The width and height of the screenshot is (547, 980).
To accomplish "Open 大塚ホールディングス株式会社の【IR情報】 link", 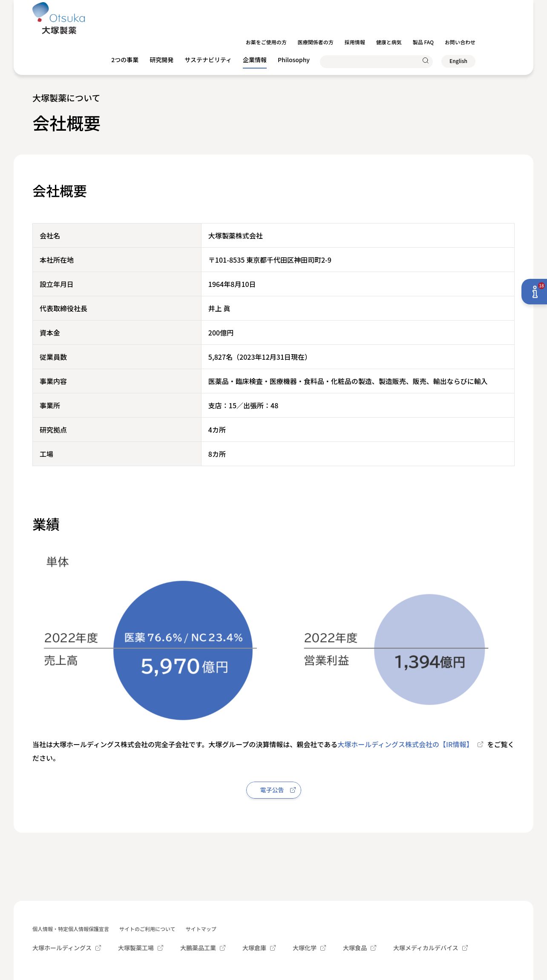I will point(405,745).
